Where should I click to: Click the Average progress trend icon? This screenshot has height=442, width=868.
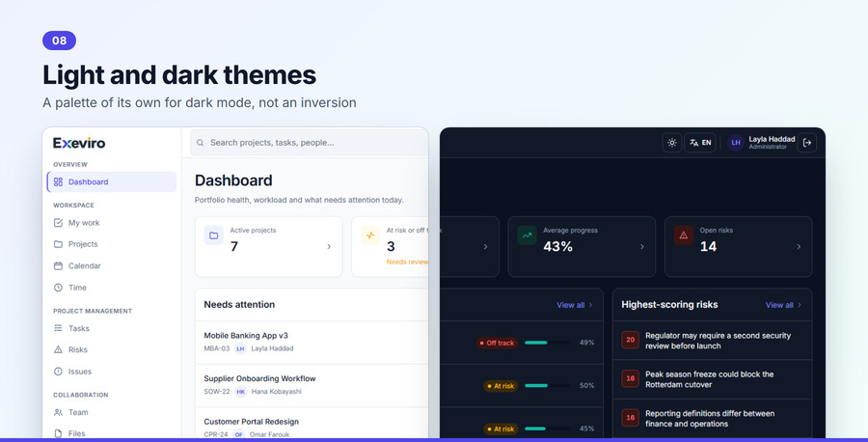(527, 235)
